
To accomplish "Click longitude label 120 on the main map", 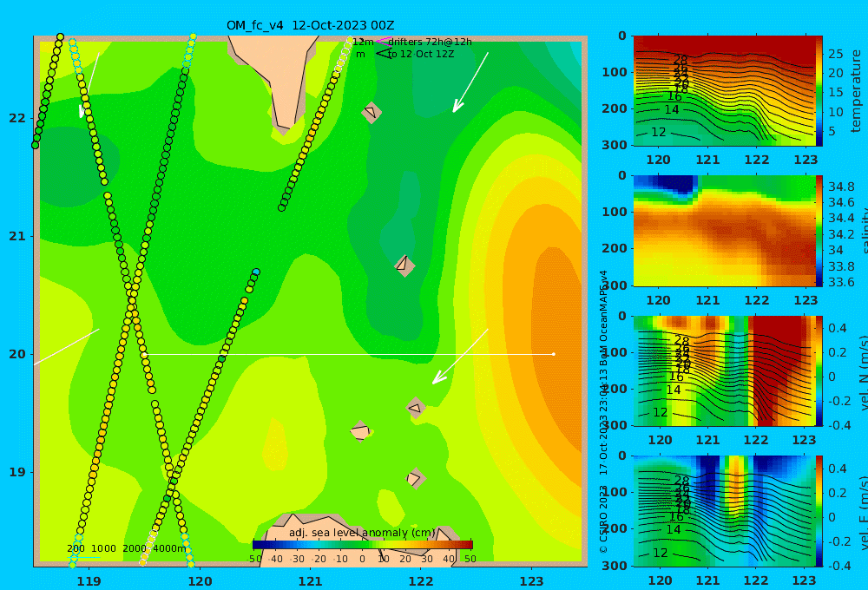I will click(x=200, y=581).
